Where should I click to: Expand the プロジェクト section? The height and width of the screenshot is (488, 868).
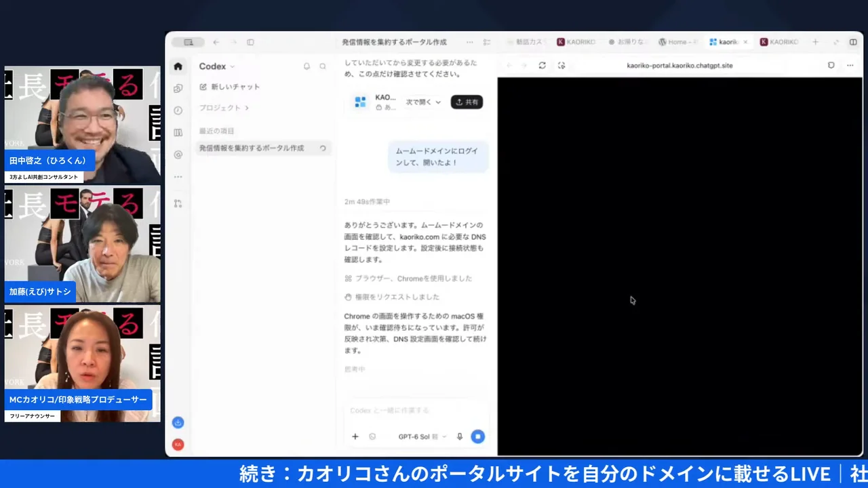click(x=224, y=108)
